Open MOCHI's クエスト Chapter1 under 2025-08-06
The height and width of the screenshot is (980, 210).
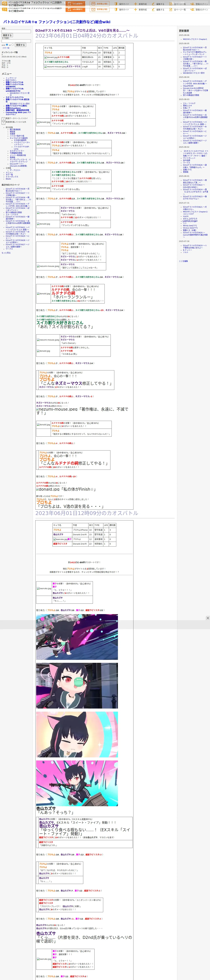coord(195,39)
